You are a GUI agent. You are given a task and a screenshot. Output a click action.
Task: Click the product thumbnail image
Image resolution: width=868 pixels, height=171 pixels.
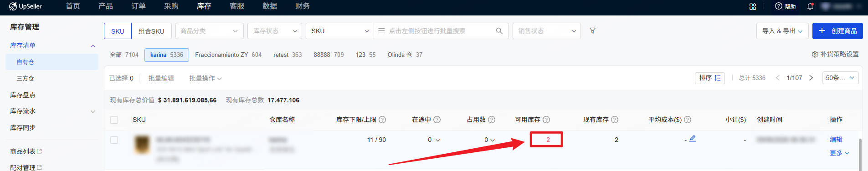pos(142,145)
